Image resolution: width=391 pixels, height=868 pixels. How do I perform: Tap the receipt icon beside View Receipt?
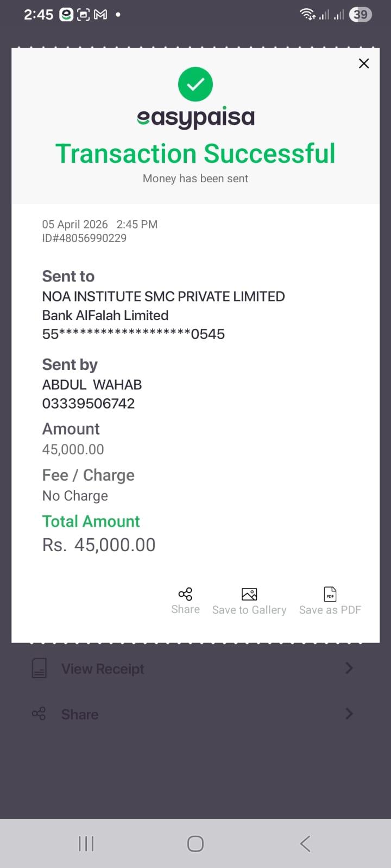click(x=39, y=668)
